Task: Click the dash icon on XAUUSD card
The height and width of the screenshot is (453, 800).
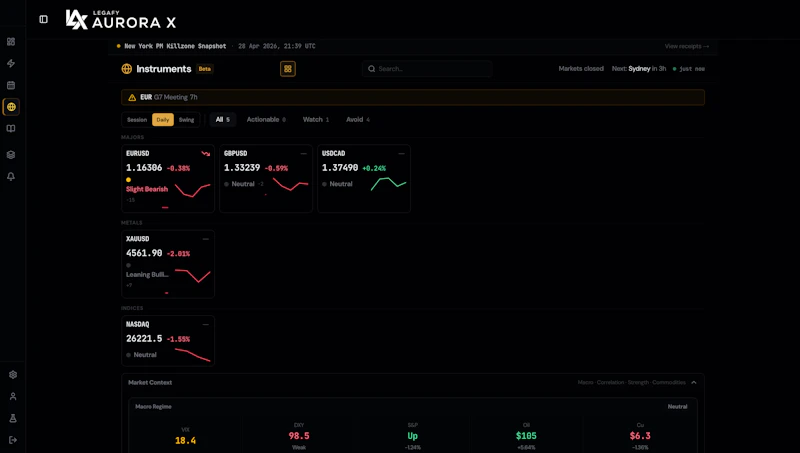Action: [206, 239]
